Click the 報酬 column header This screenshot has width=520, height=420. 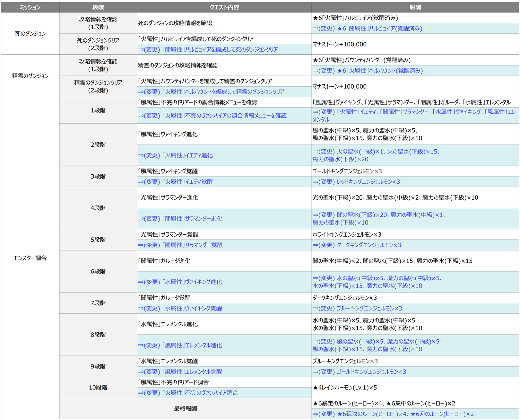pyautogui.click(x=415, y=7)
